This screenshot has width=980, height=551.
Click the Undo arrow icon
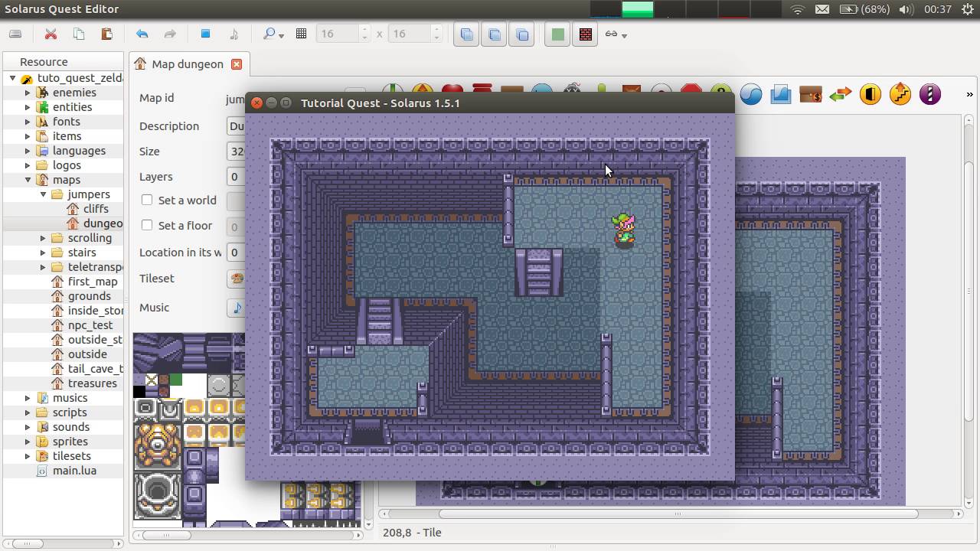[x=142, y=34]
